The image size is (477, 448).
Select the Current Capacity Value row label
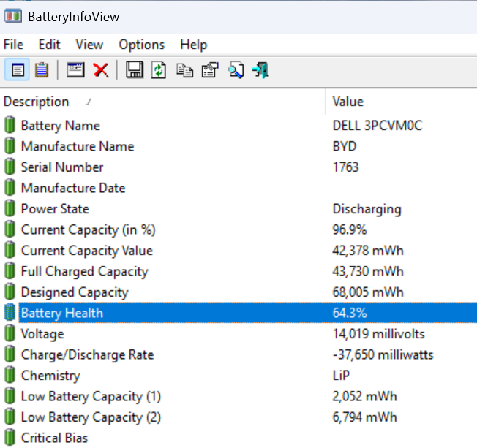87,251
